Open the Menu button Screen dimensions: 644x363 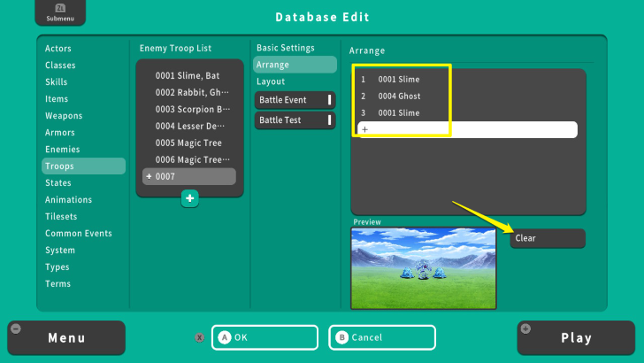point(66,337)
